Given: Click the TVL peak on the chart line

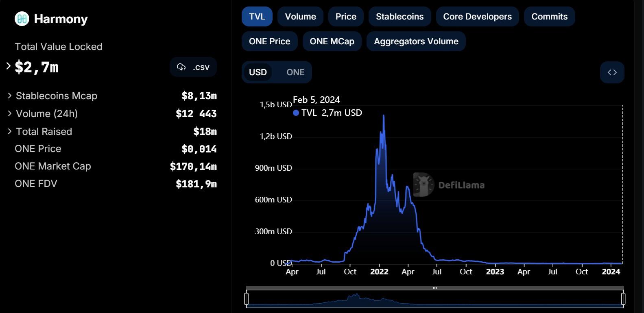Looking at the screenshot, I should 384,116.
